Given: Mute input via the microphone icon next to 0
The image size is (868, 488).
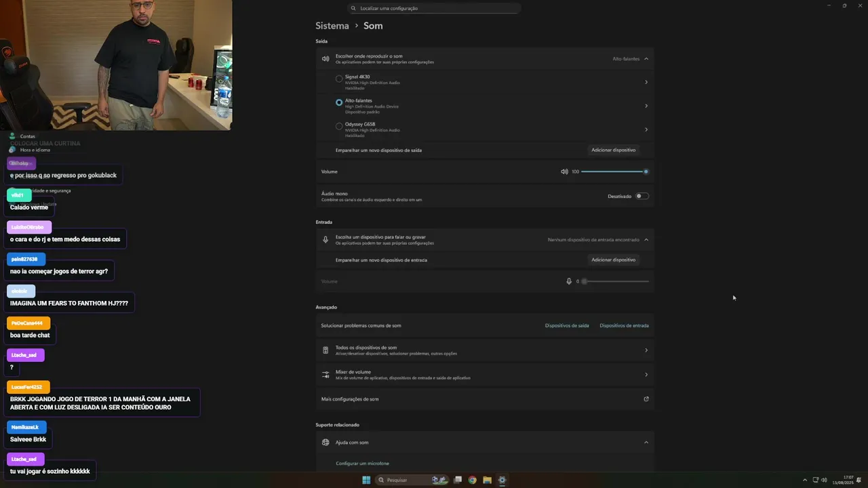Looking at the screenshot, I should point(569,281).
